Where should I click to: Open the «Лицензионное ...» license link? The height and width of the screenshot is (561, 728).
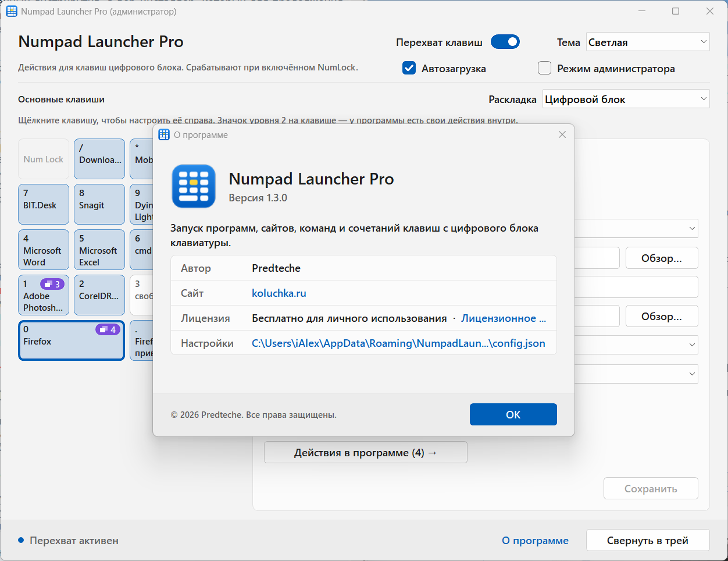504,318
